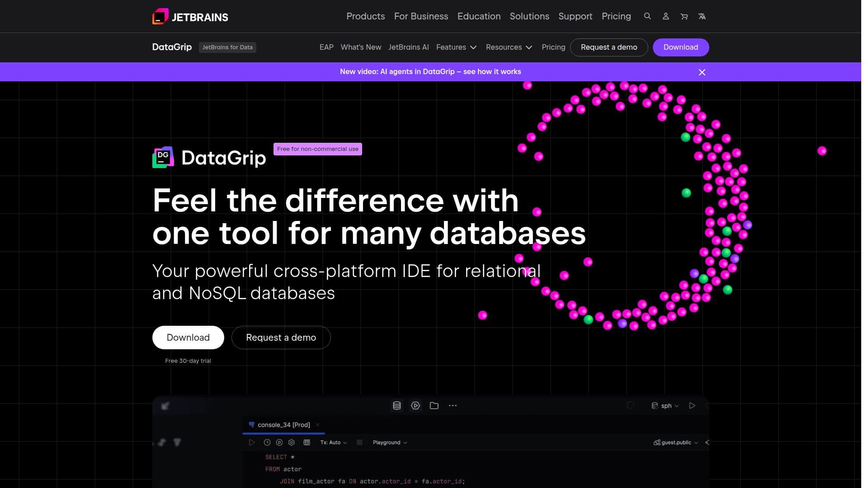868x488 pixels.
Task: Click the JetBrains logo
Action: point(190,16)
